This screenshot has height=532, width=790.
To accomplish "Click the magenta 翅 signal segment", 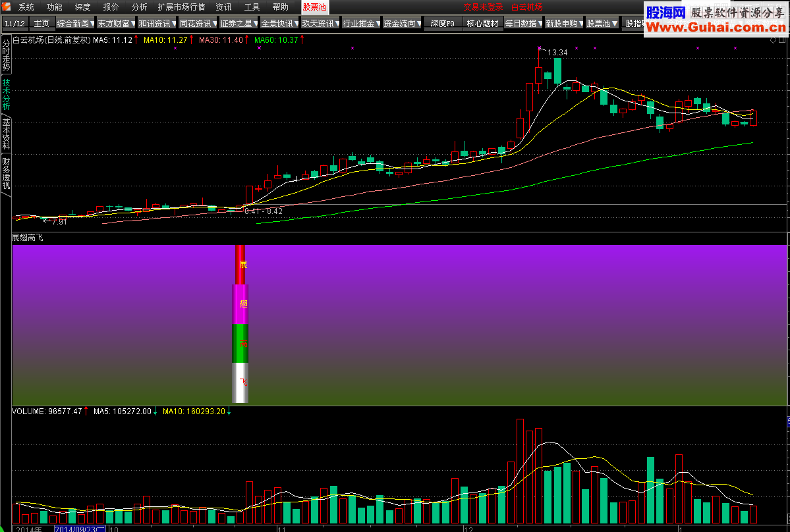I will tap(240, 304).
